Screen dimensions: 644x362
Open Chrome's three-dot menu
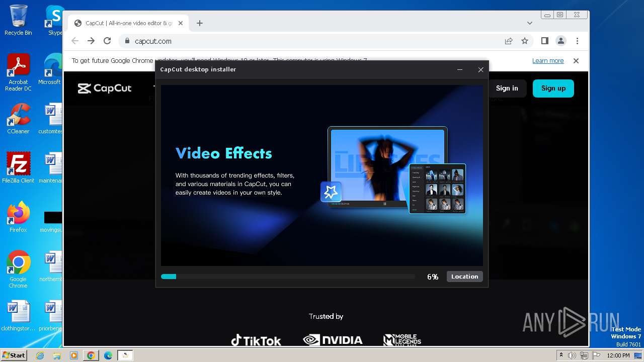point(577,41)
